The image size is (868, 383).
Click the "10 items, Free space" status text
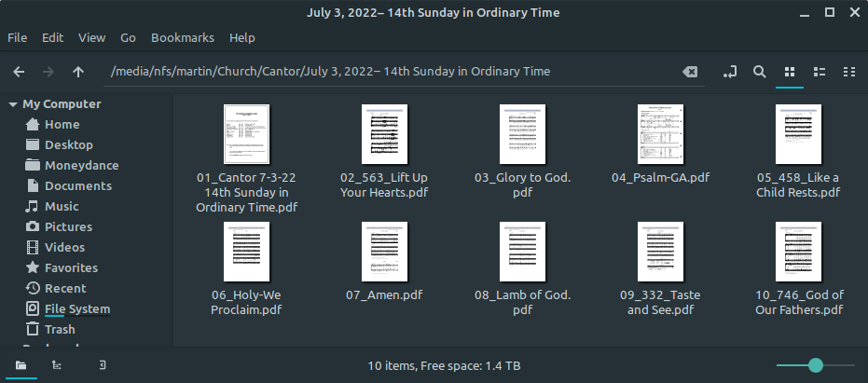pos(444,366)
